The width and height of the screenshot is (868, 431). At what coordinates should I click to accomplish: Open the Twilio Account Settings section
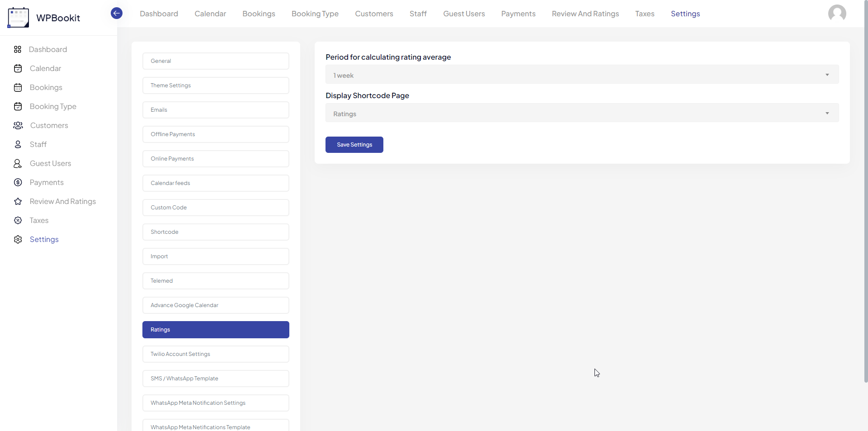[x=216, y=354]
